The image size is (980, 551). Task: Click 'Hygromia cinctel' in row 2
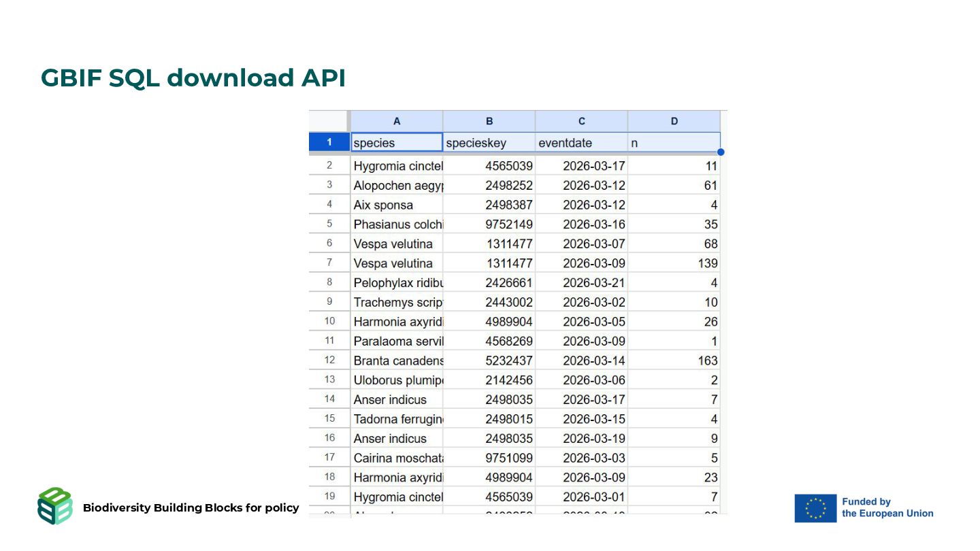tap(397, 165)
